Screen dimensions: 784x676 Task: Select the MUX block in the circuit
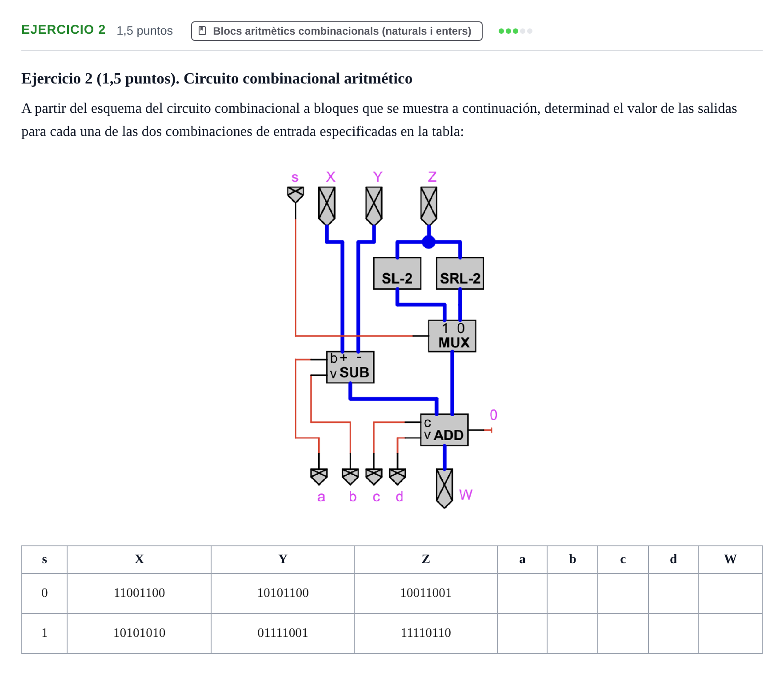click(452, 336)
